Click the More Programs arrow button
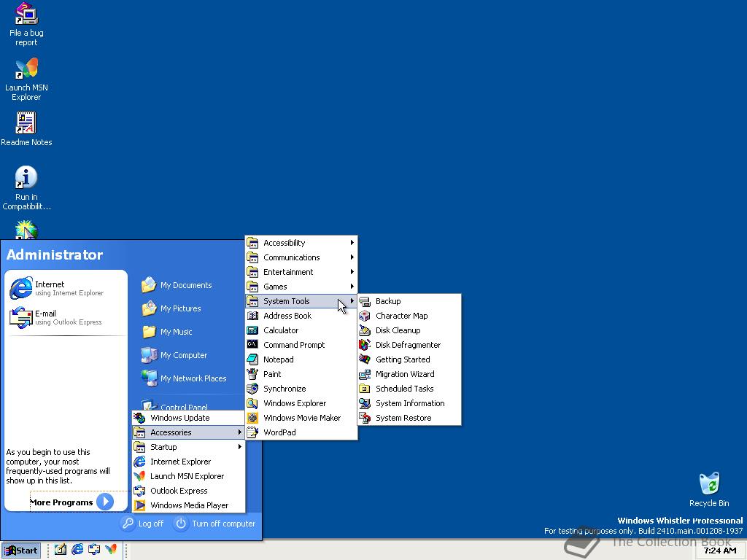Viewport: 747px width, 560px height. (x=105, y=502)
